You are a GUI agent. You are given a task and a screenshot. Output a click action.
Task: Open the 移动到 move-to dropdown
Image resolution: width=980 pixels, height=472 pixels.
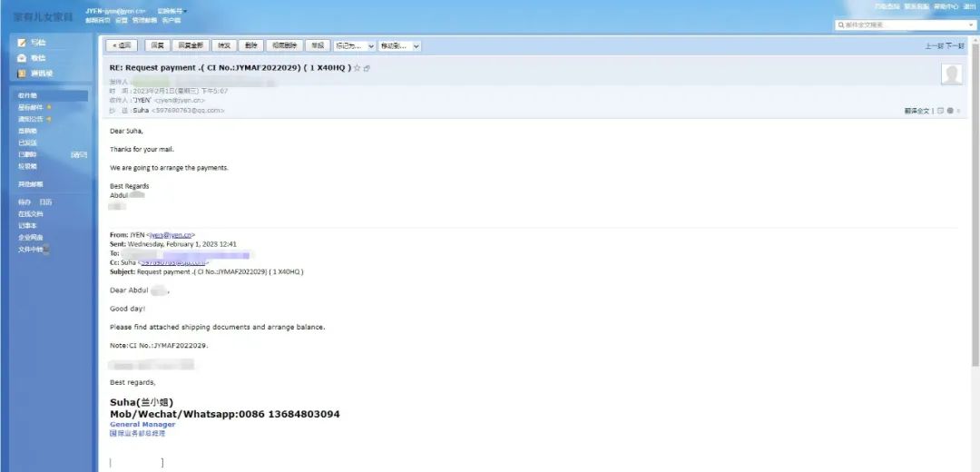pyautogui.click(x=399, y=45)
